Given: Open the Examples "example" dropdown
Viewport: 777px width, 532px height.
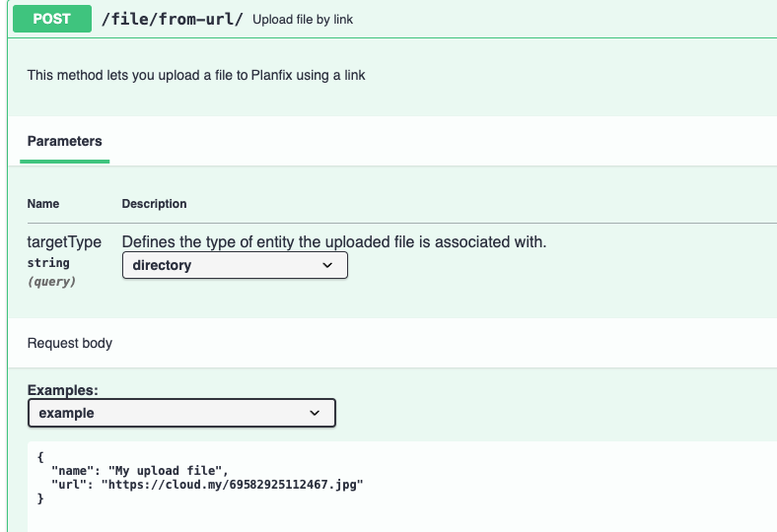Looking at the screenshot, I should pyautogui.click(x=181, y=413).
